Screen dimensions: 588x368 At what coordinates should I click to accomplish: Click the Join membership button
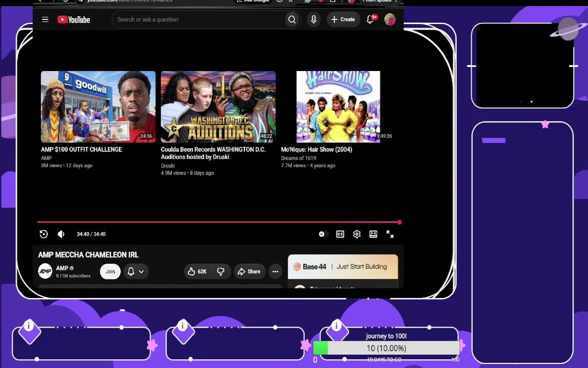pyautogui.click(x=110, y=271)
